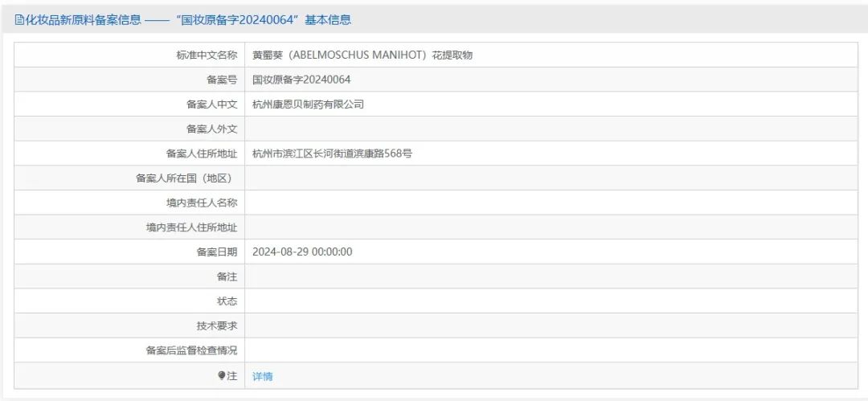
Task: Click the 境内责任人住所地址 label
Action: click(x=191, y=227)
